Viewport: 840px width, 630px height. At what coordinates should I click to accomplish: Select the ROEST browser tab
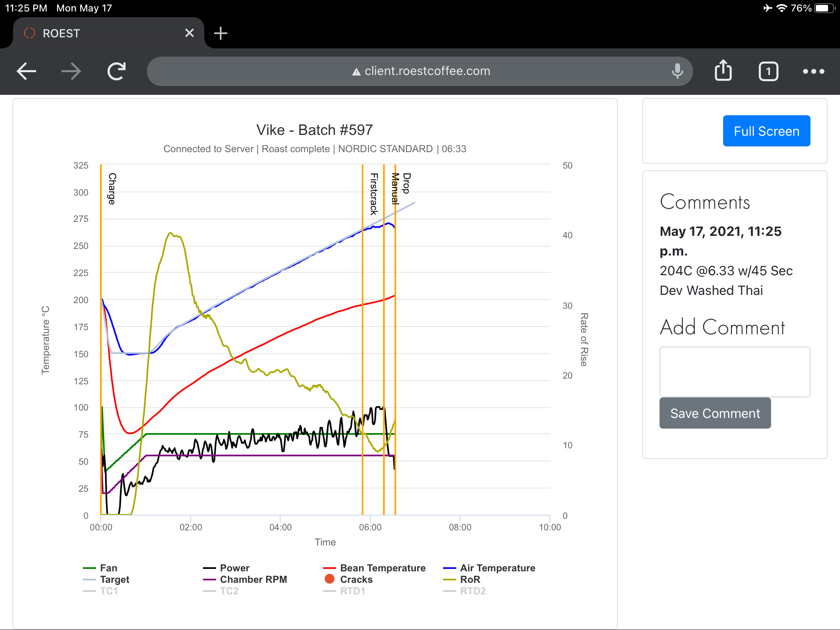click(x=109, y=33)
